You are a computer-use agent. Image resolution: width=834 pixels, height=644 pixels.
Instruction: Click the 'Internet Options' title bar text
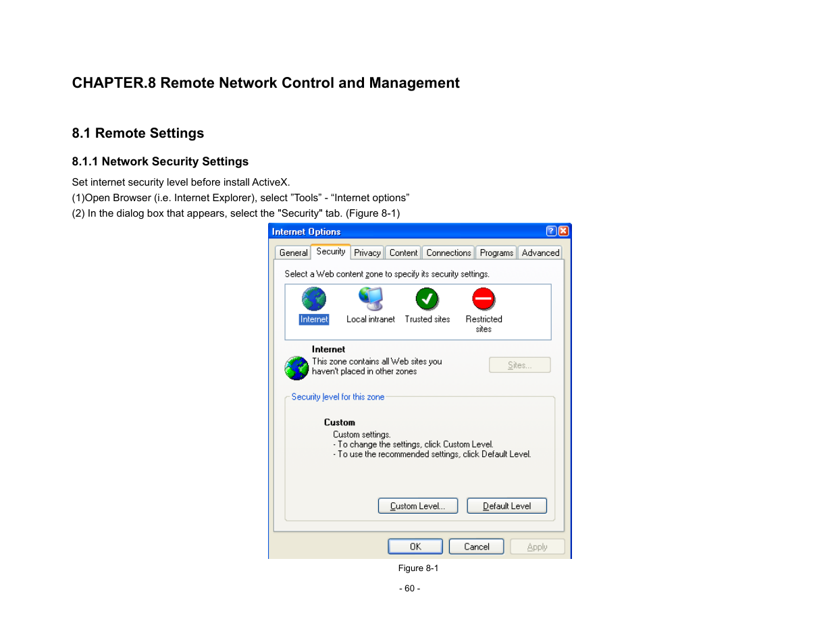coord(306,232)
